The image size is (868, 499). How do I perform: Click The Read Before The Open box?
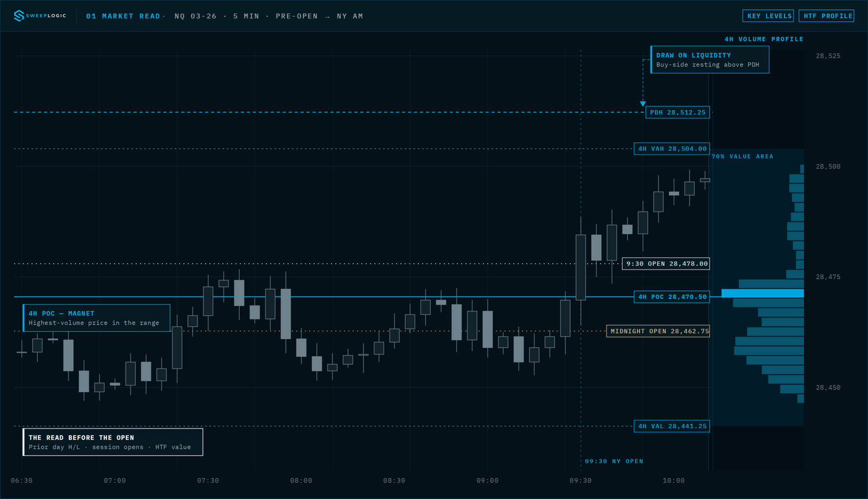point(113,442)
